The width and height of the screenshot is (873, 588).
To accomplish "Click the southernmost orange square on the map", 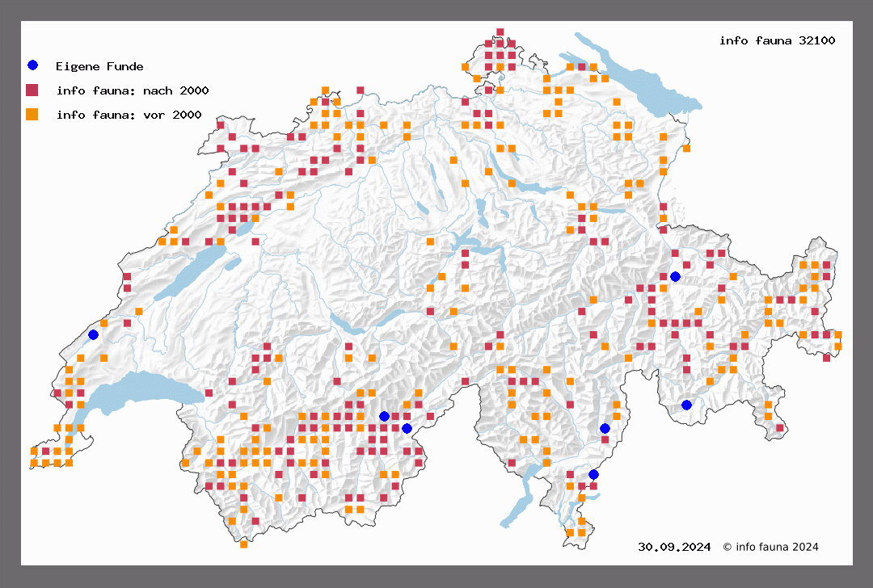I will pyautogui.click(x=244, y=544).
